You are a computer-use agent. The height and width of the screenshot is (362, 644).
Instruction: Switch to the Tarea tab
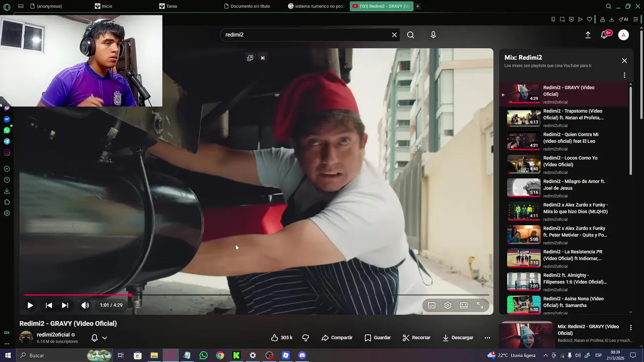point(171,6)
